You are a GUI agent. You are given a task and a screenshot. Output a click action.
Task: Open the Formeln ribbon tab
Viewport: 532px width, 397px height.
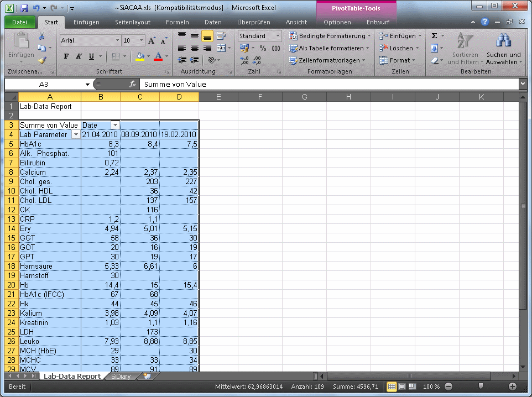tap(177, 22)
